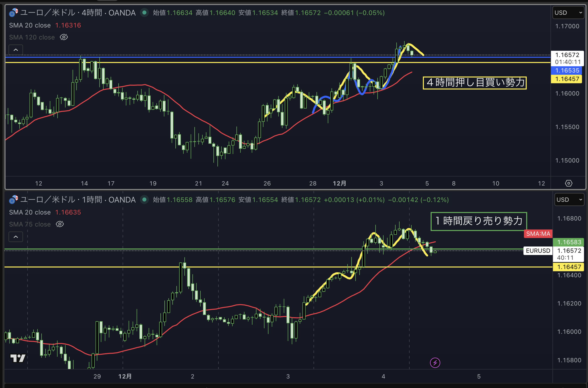Click green market status dot on 4-hour chart

(144, 12)
